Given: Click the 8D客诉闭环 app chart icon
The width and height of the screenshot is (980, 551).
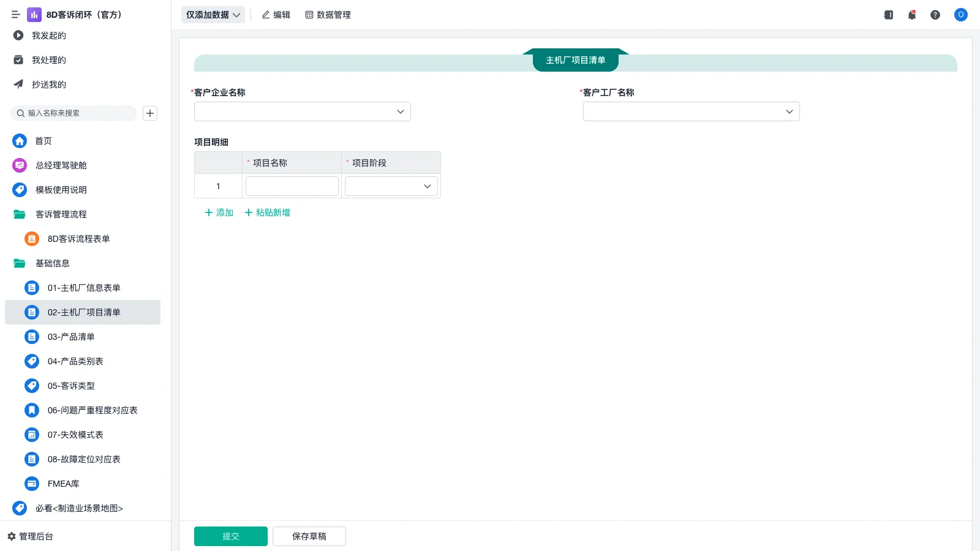Looking at the screenshot, I should tap(34, 15).
